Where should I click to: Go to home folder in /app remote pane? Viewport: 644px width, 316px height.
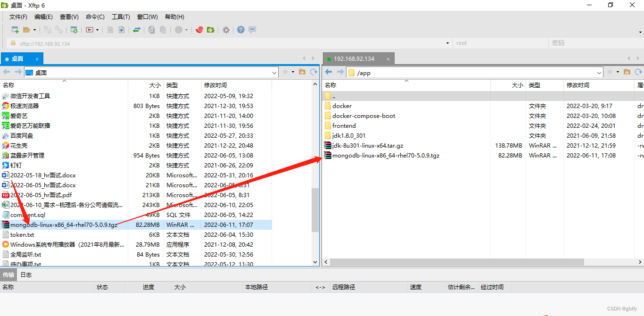pos(627,72)
